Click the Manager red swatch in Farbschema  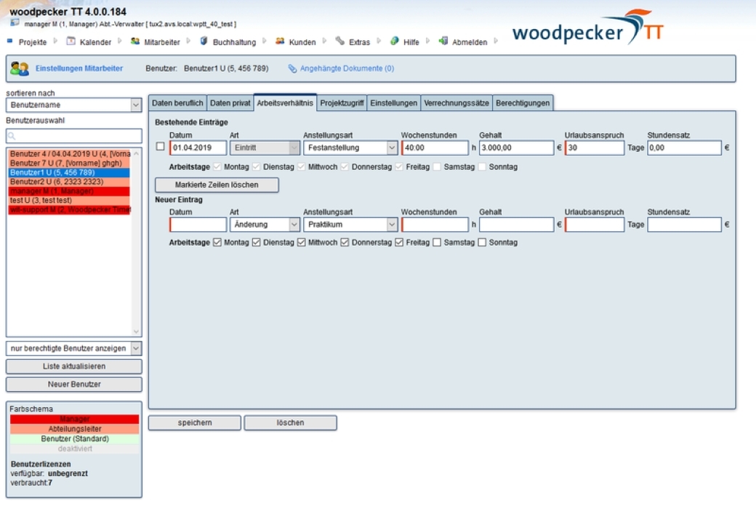coord(74,419)
